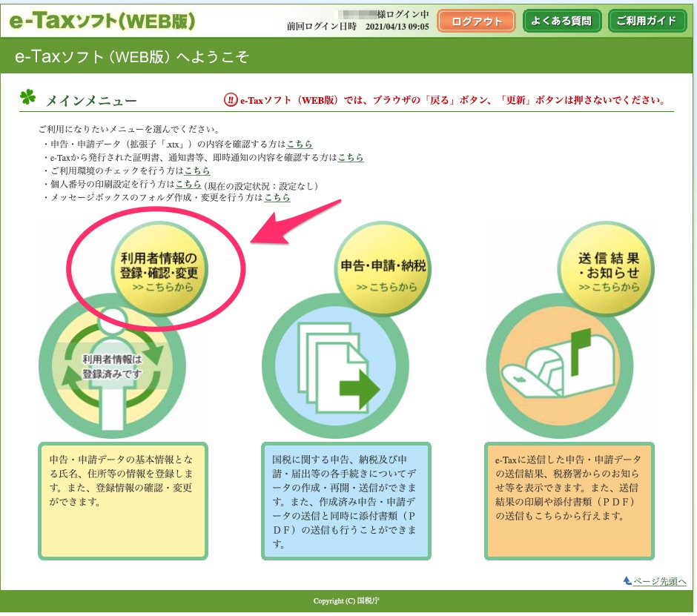697x616 pixels.
Task: Click orange description box about 送信結果
Action: pos(569,501)
